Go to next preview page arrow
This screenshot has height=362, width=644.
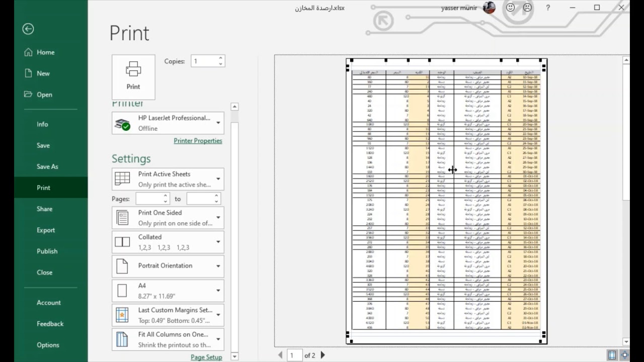pos(323,355)
